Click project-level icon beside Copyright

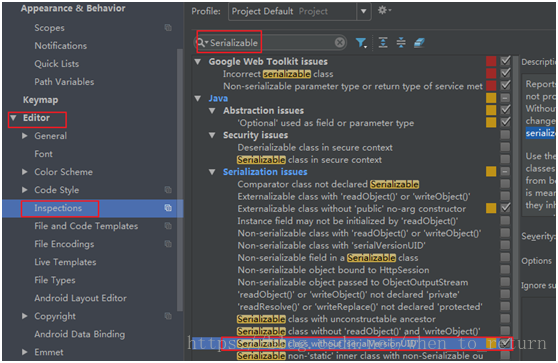[x=168, y=316]
